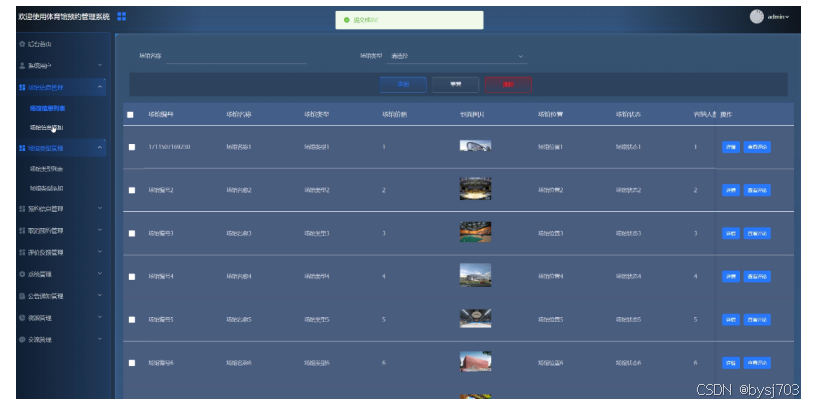
Task: Check the checkbox for row 场馆编号3
Action: click(132, 234)
